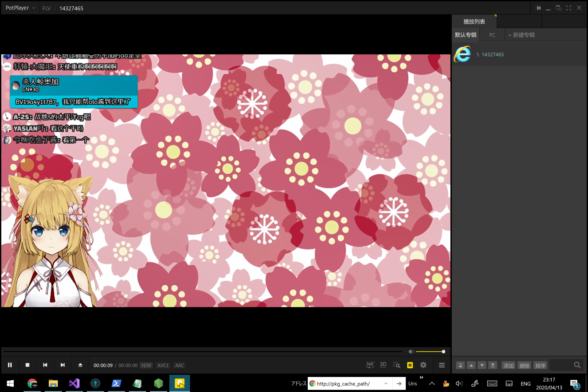588x392 pixels.
Task: Open the notification action center
Action: tap(574, 384)
